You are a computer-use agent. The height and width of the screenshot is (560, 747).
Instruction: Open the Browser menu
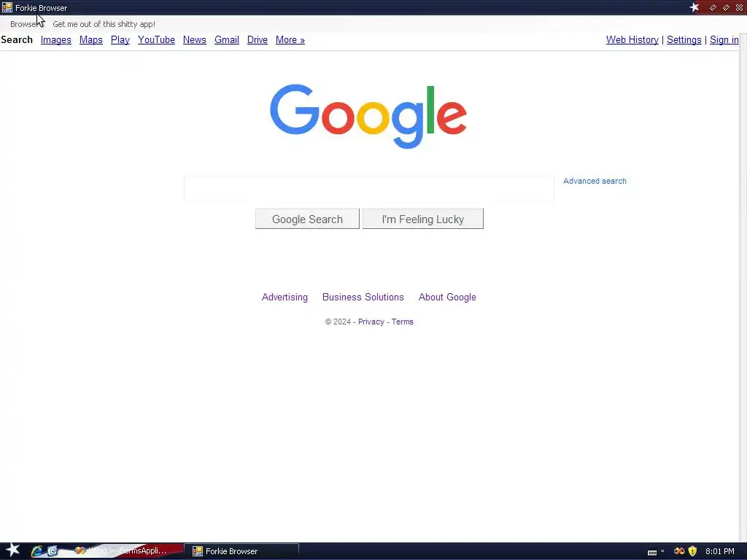(23, 24)
